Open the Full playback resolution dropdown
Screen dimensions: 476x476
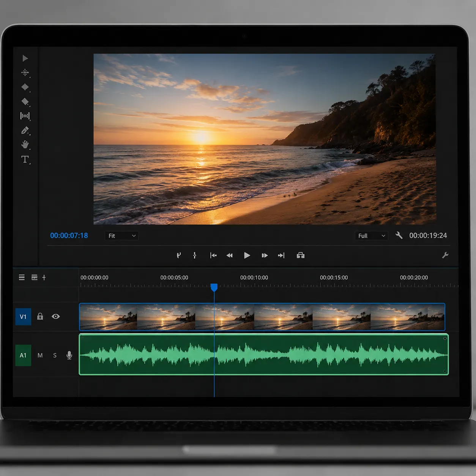tap(371, 236)
